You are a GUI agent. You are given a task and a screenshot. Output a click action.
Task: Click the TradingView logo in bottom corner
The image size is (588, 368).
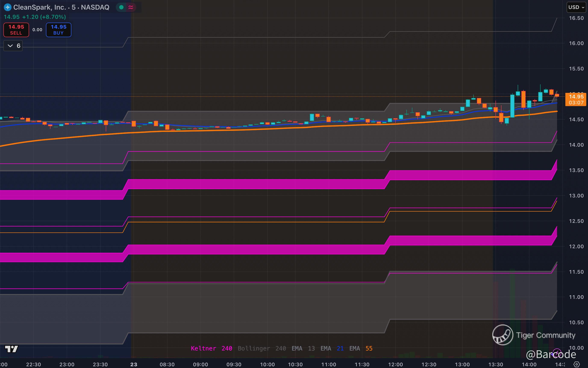12,349
